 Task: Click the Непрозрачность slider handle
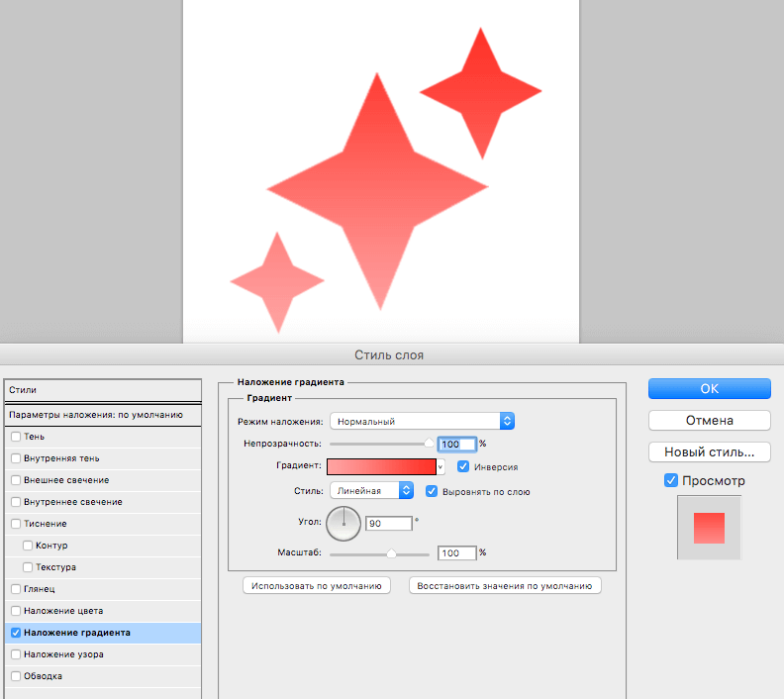429,445
